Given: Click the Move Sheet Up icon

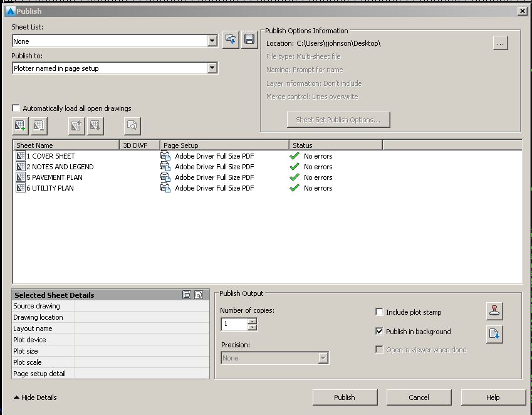Looking at the screenshot, I should [x=75, y=125].
